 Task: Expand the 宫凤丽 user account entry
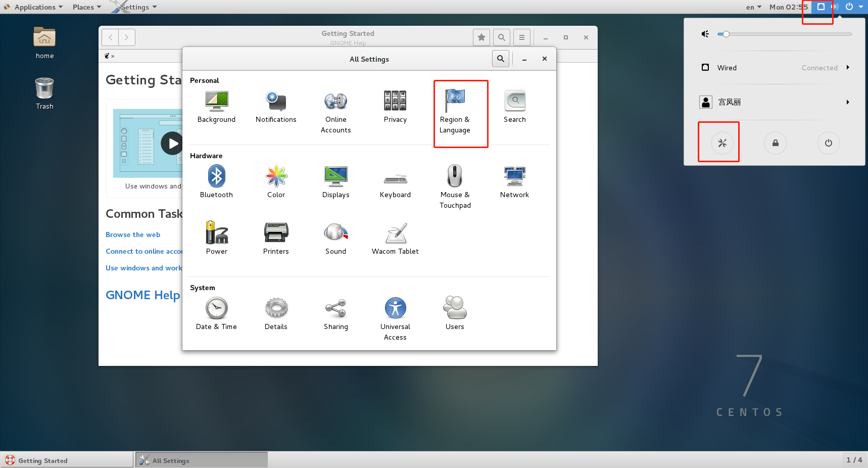tap(848, 102)
